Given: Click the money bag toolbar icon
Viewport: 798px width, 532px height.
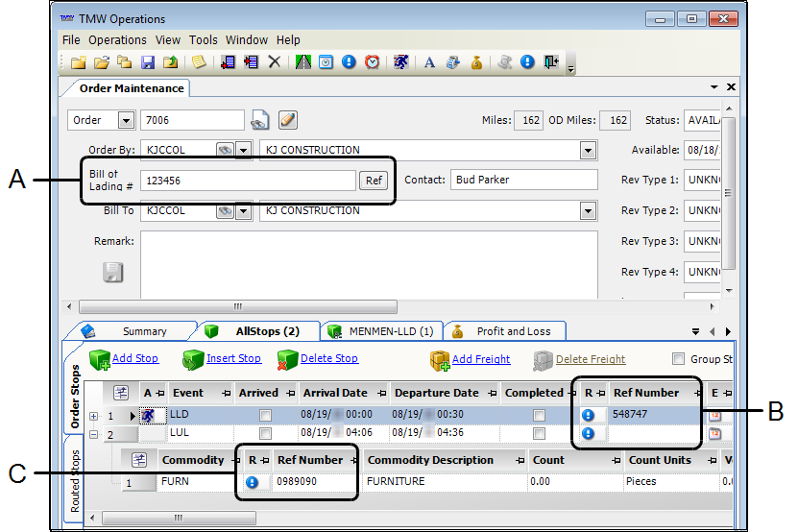Looking at the screenshot, I should 476,62.
